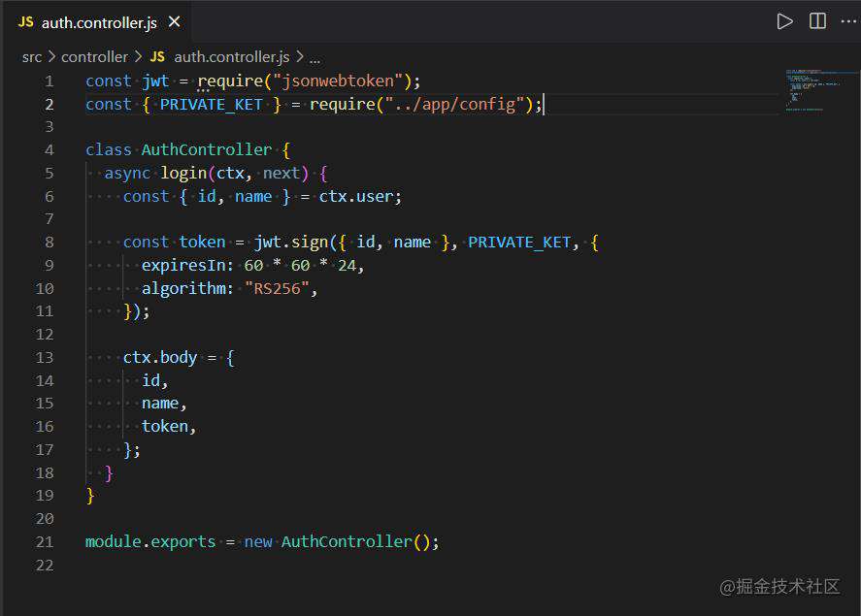Run the code with the play icon
Image resolution: width=861 pixels, height=616 pixels.
coord(784,21)
